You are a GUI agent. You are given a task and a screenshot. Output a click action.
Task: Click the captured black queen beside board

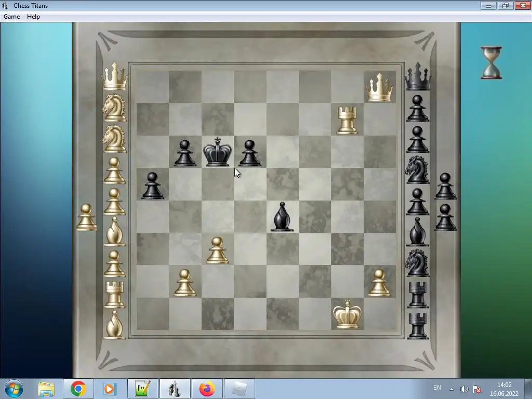(418, 76)
